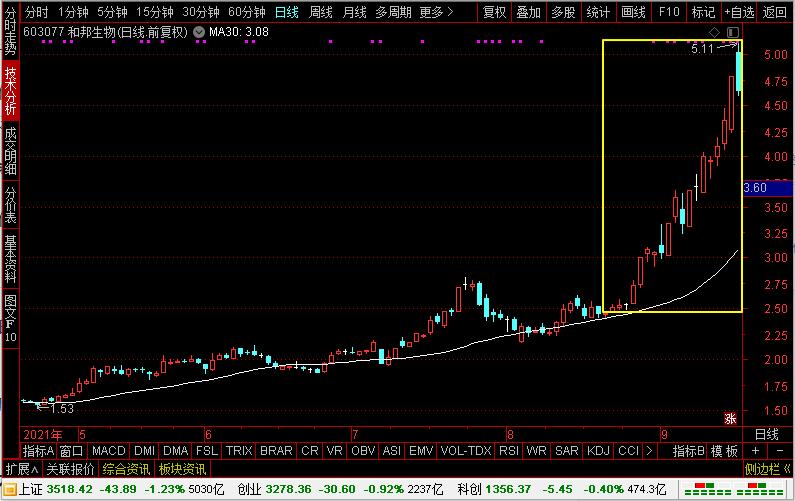Click the 多股 multi-stock button
This screenshot has width=795, height=501.
pyautogui.click(x=563, y=12)
